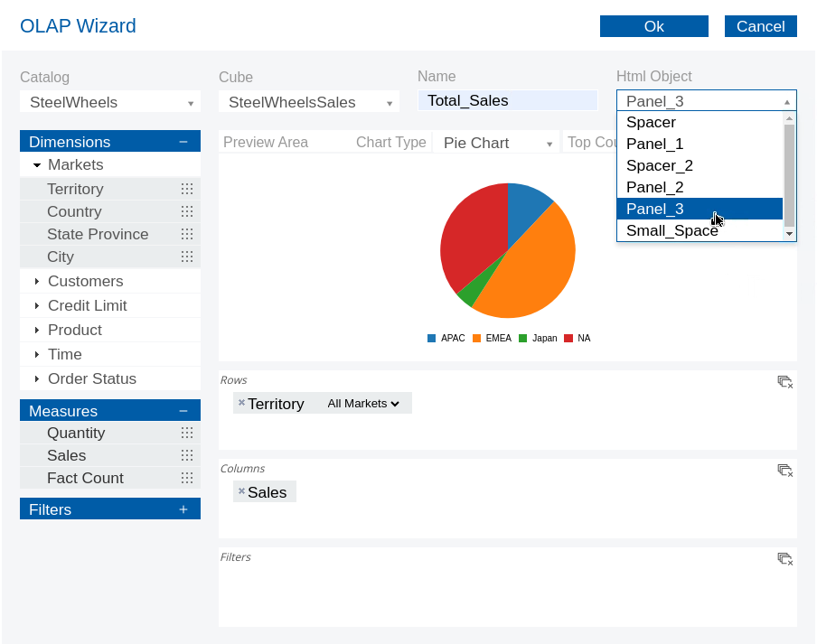Collapse the Dimensions panel with minus icon
The width and height of the screenshot is (817, 644).
click(x=183, y=142)
